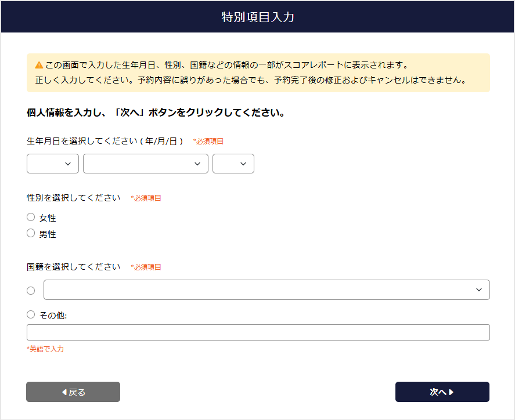Open the birth month dropdown
Screen dimensions: 515x420
(145, 164)
